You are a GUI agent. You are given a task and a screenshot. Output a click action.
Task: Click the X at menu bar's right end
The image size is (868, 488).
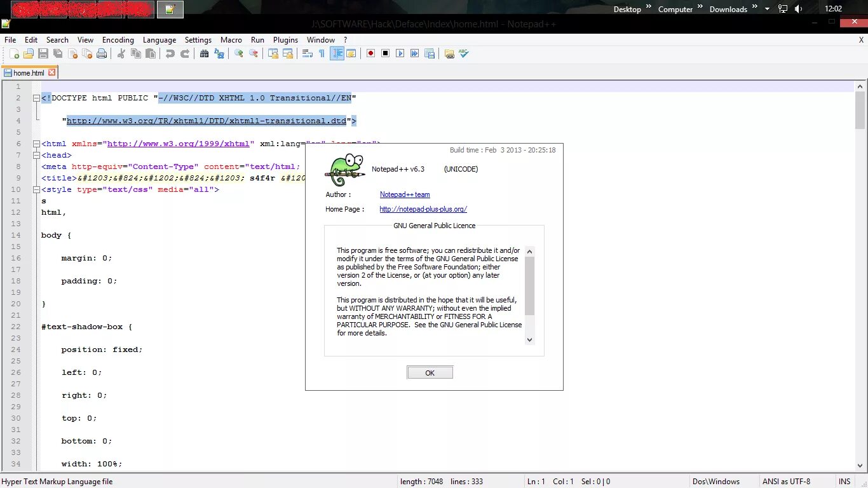(x=861, y=39)
